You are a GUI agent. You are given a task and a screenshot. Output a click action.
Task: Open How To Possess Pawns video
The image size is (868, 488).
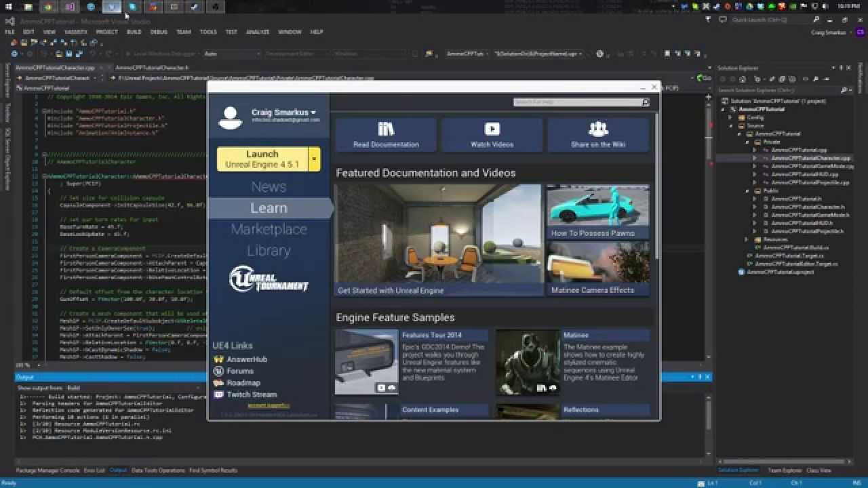coord(598,211)
